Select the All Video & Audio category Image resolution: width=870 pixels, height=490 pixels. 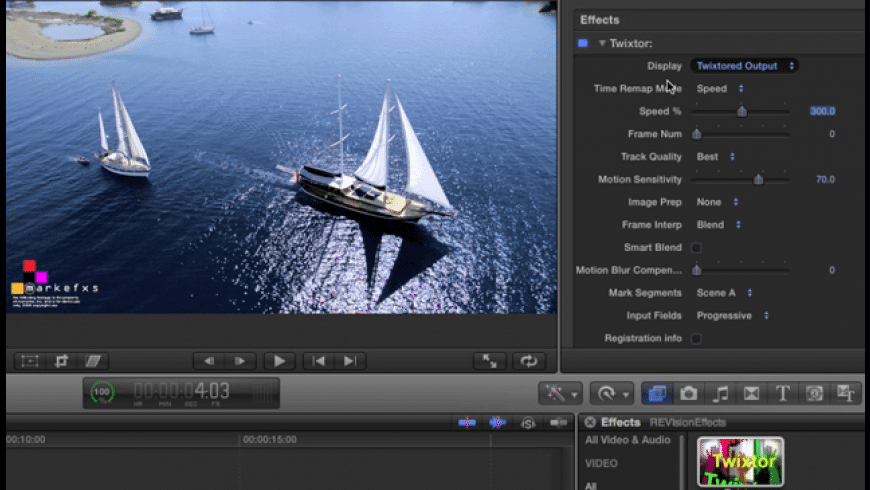pos(627,440)
